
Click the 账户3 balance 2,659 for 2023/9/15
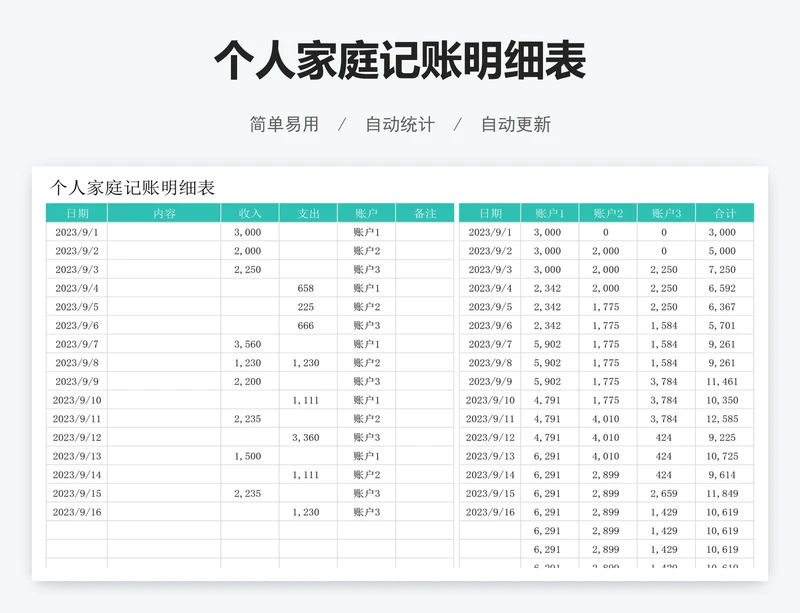(x=664, y=494)
